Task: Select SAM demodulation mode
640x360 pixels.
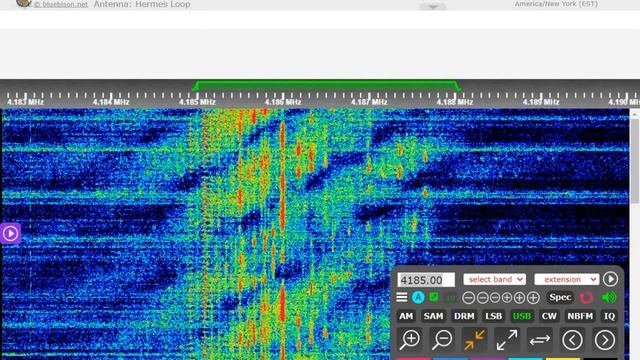Action: coord(433,316)
